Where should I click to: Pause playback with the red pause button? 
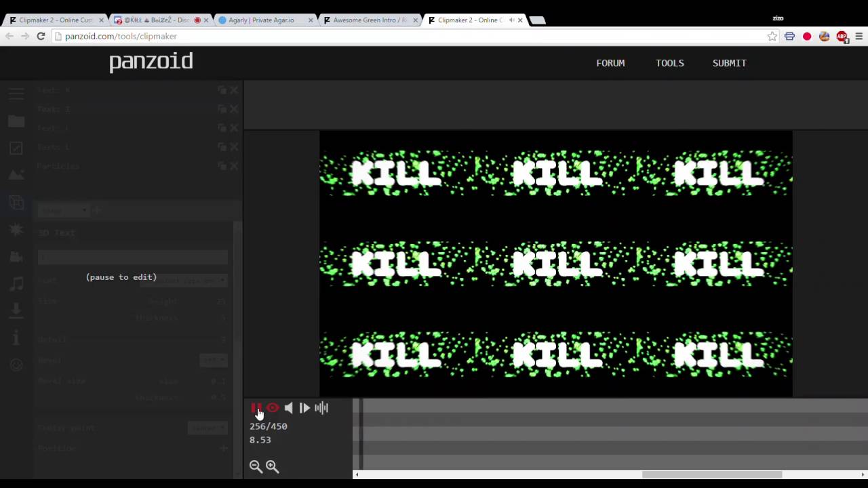click(256, 408)
